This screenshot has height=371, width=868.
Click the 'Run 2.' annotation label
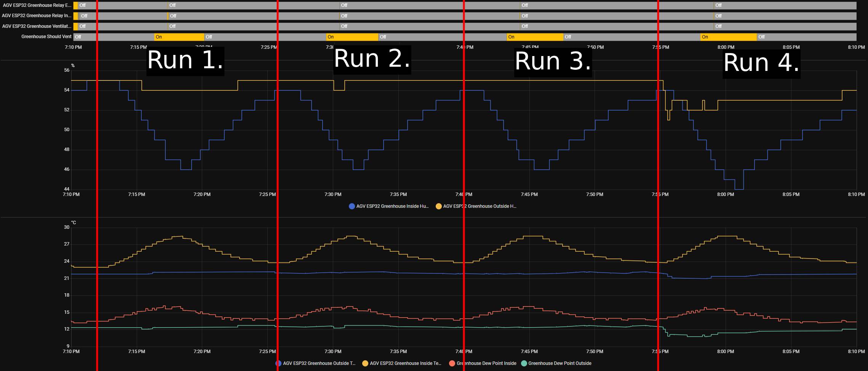coord(372,59)
